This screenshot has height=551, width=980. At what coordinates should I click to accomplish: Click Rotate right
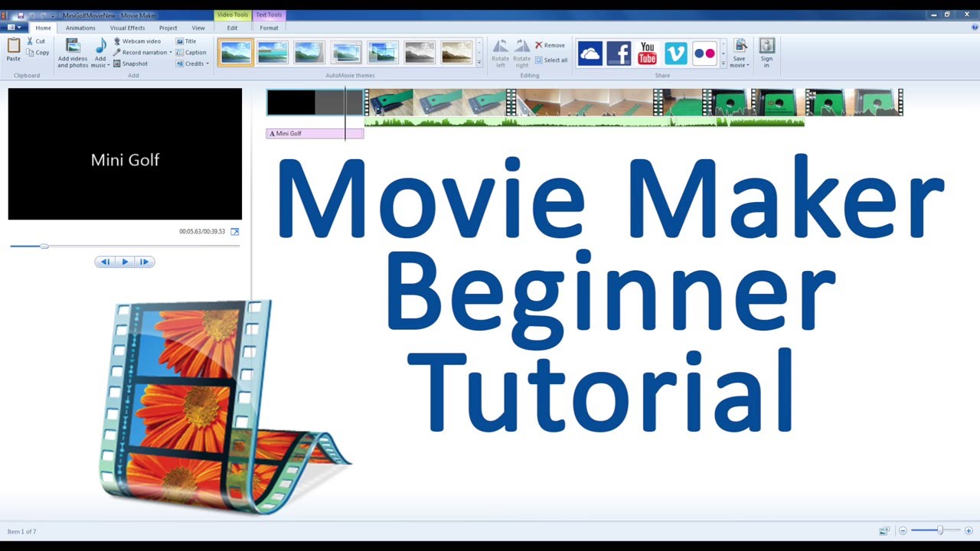point(521,53)
